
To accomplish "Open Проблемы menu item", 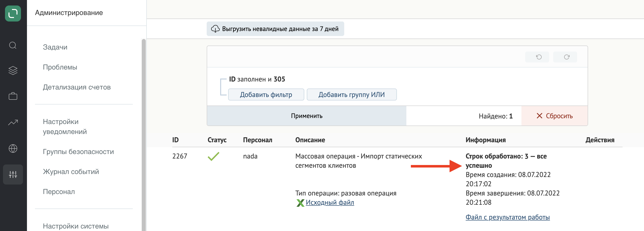I will [x=60, y=67].
